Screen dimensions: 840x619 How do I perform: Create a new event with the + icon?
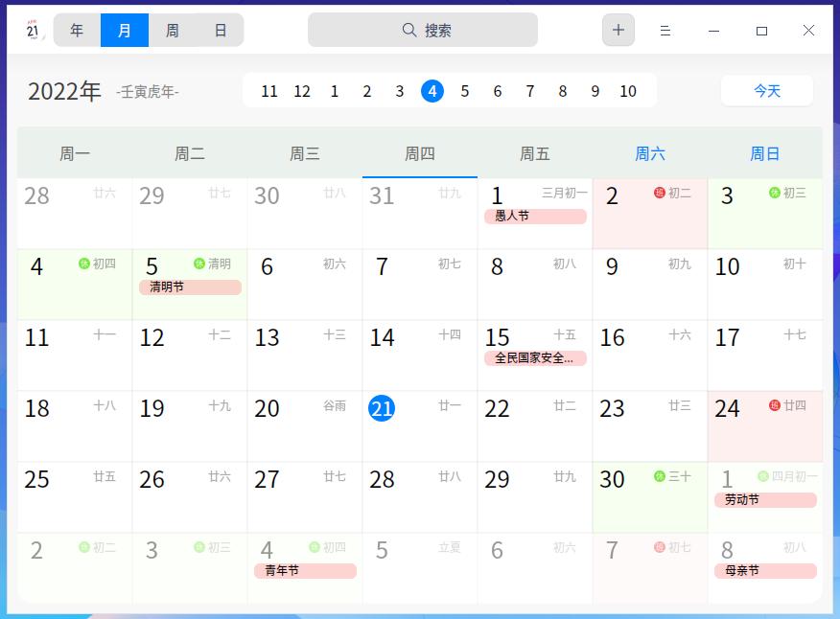coord(618,30)
